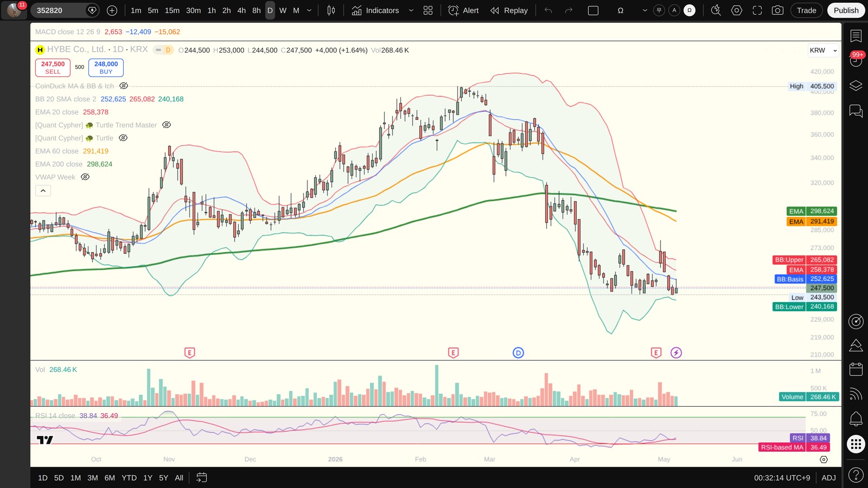Open alerts panel with 99+ badge

tap(856, 60)
